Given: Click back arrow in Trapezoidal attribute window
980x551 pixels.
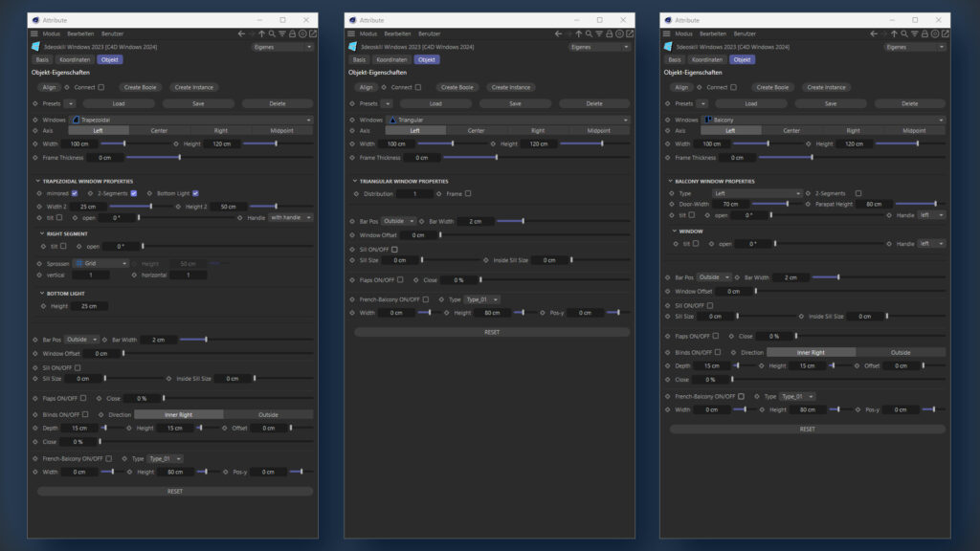Looking at the screenshot, I should 241,33.
